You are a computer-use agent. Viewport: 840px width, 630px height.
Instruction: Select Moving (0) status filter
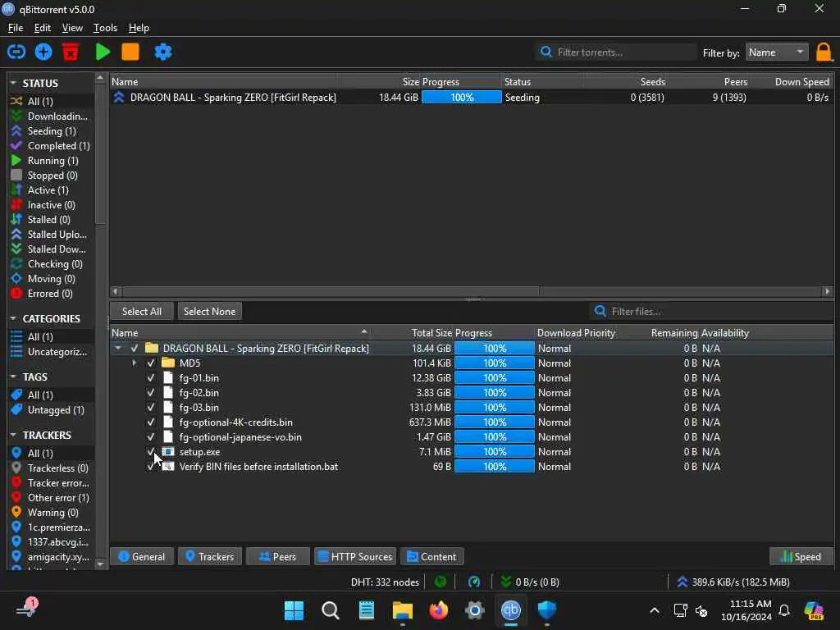click(x=52, y=279)
